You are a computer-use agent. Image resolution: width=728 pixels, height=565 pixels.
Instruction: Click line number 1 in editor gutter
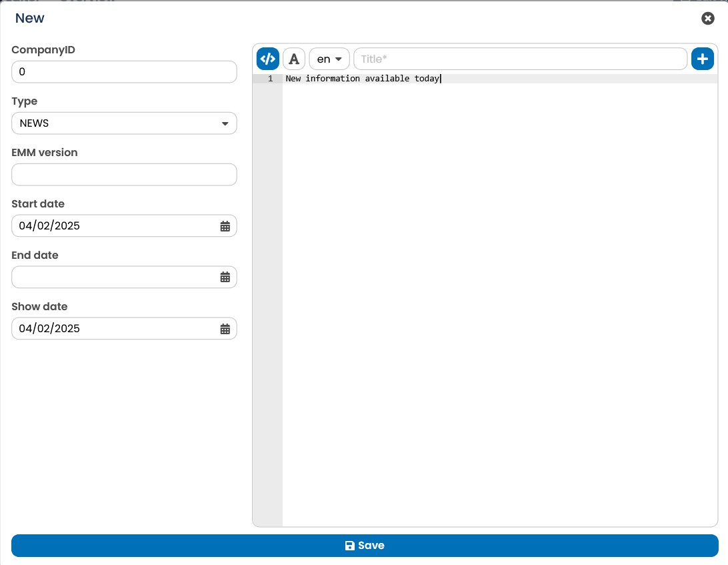coord(270,79)
